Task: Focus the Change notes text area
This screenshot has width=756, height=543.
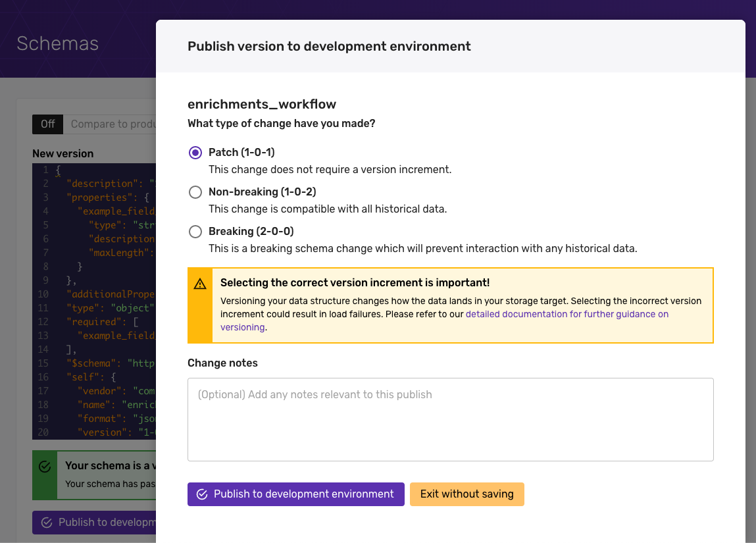Action: 450,419
